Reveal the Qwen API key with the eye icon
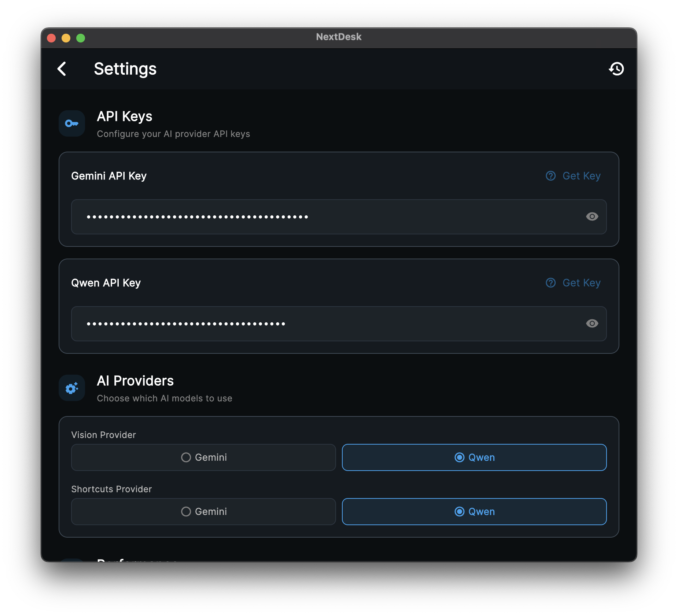The width and height of the screenshot is (678, 616). tap(592, 323)
